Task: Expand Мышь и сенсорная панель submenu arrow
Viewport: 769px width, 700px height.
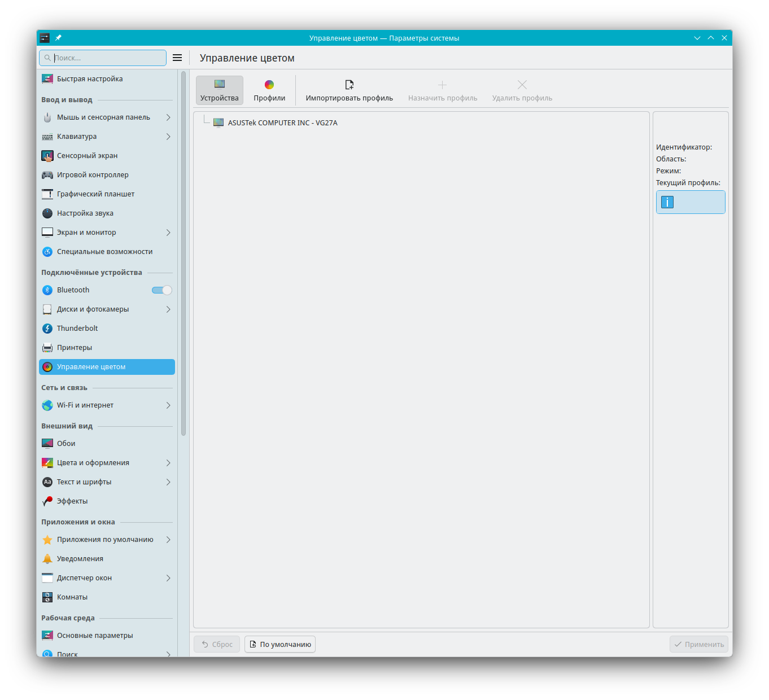Action: coord(168,117)
